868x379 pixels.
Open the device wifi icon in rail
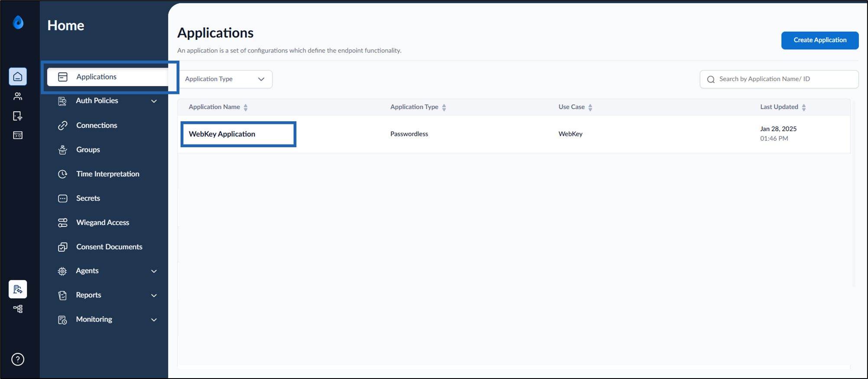(x=18, y=116)
